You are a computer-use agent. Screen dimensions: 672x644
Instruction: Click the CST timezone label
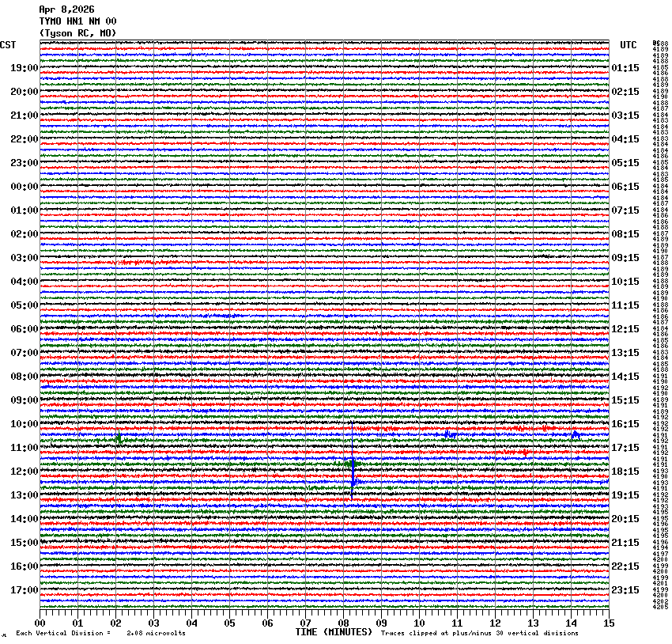coord(8,45)
